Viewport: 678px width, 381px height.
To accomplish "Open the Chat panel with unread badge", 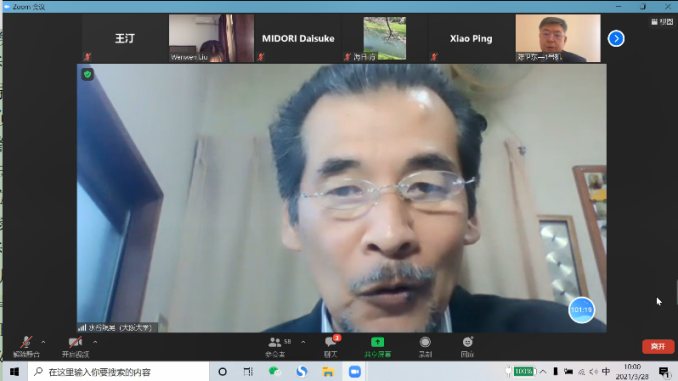I will [331, 346].
